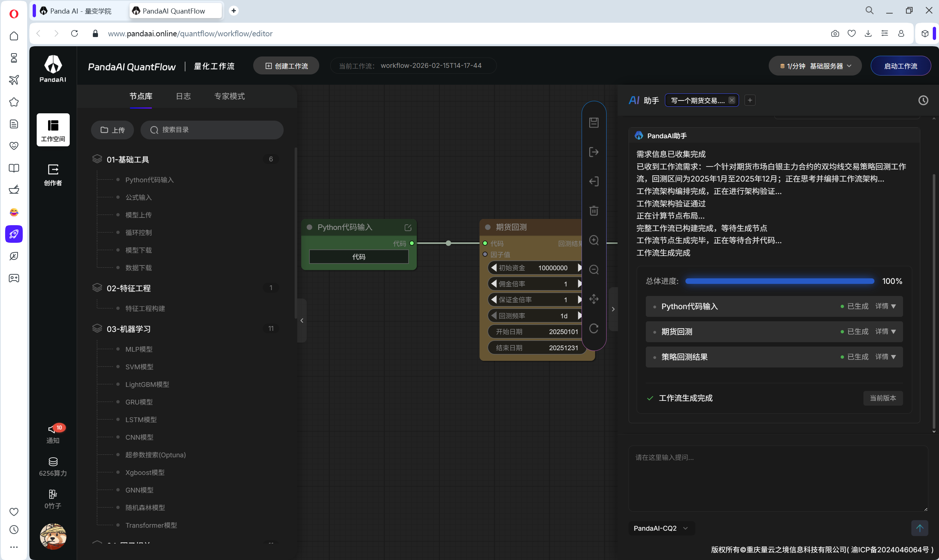
Task: Open Opera history clock sidebar icon
Action: click(x=14, y=530)
